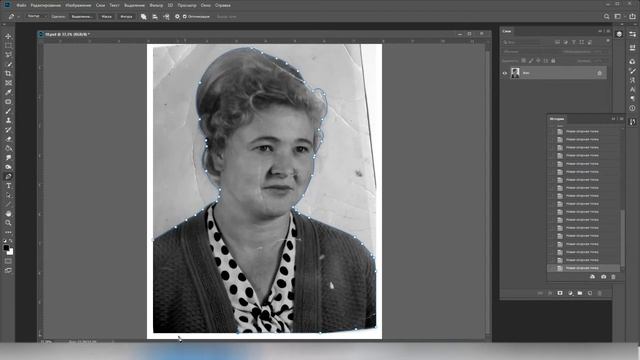Open the Character panel 'A' icon

click(x=632, y=89)
